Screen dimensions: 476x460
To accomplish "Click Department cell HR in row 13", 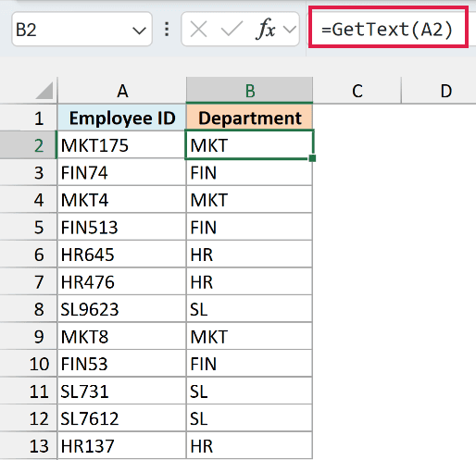I will (250, 445).
